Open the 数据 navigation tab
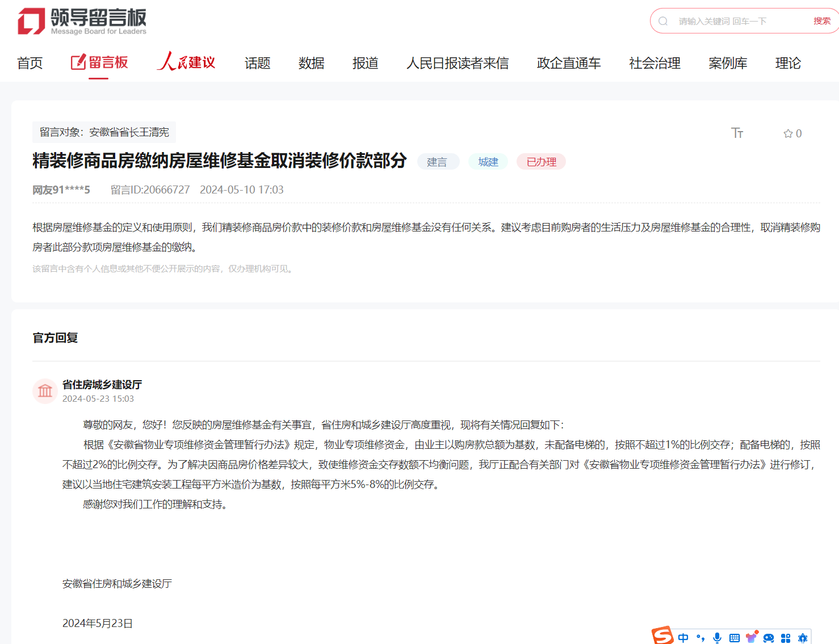Screen dimensions: 839x644 click(x=312, y=63)
